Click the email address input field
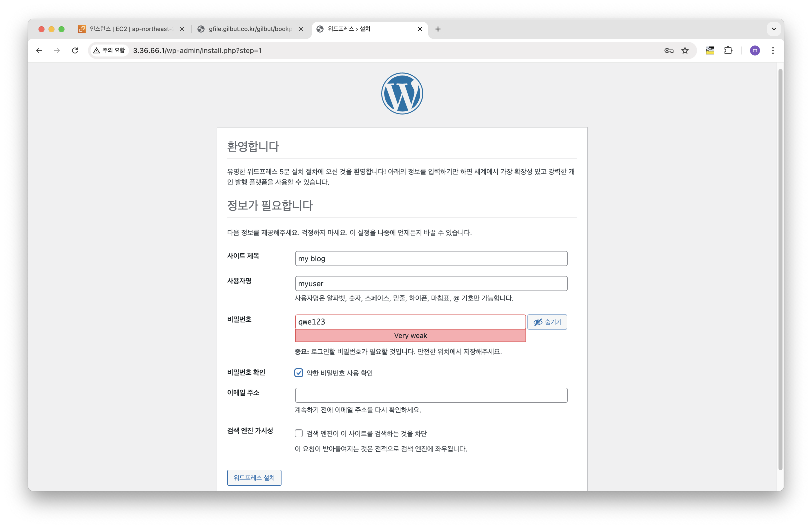812x528 pixels. (431, 395)
